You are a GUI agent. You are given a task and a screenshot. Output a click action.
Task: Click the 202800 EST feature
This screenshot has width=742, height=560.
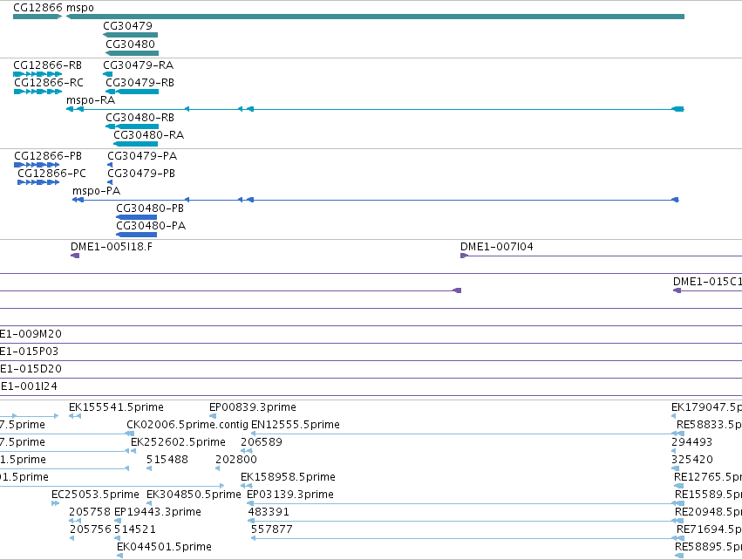tap(217, 468)
